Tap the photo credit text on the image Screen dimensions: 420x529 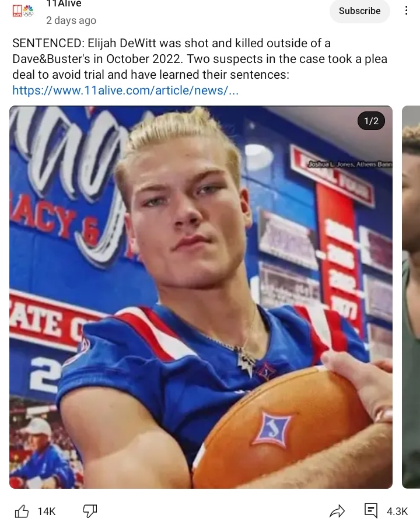(x=351, y=165)
